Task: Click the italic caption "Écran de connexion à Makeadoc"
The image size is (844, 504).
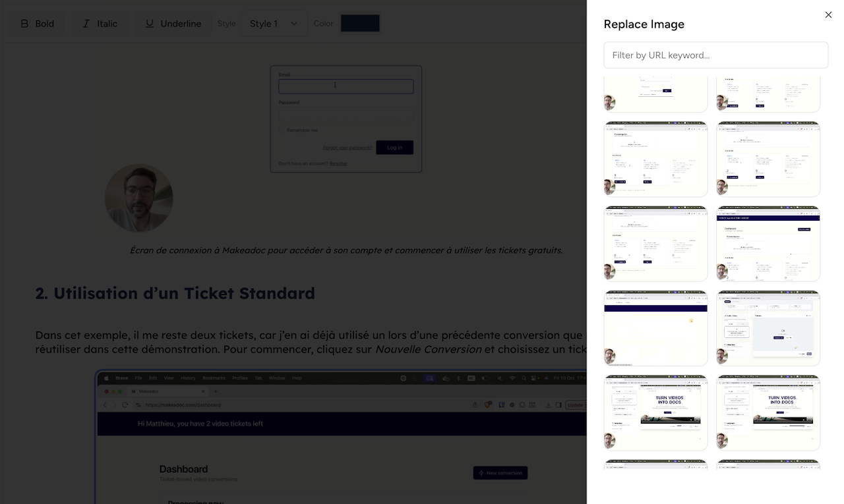Action: tap(346, 250)
